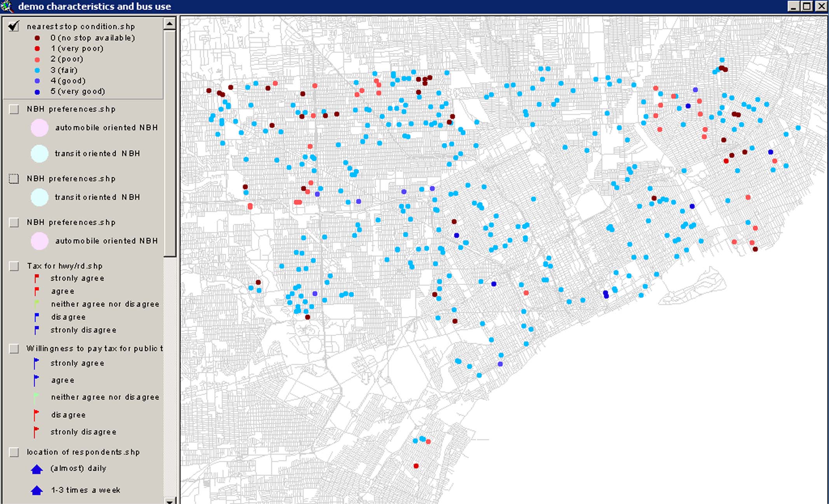Viewport: 829px width, 504px height.
Task: Click the blue arrow for '1-3 times a week'
Action: point(37,490)
